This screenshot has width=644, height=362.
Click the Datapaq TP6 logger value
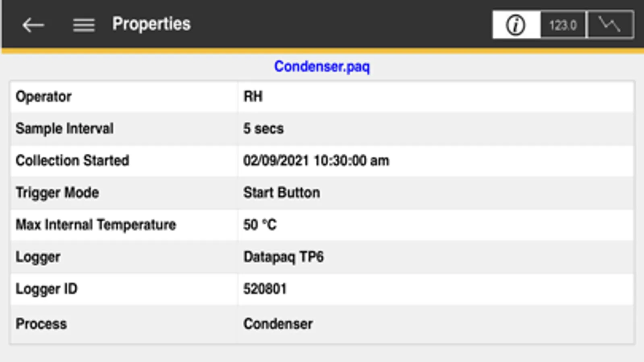point(283,257)
